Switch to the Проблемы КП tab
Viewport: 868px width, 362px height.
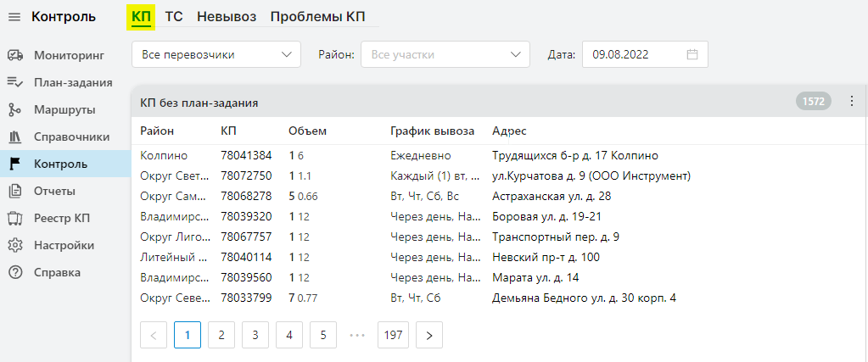point(318,16)
